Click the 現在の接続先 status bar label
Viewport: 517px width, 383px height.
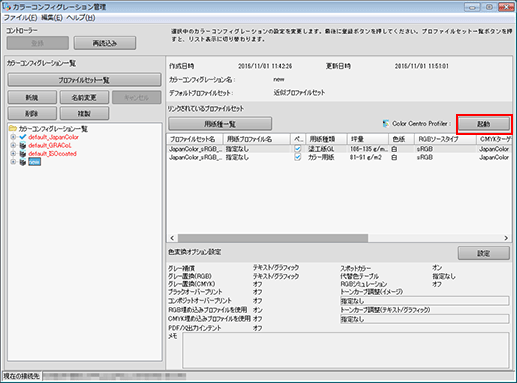point(21,376)
